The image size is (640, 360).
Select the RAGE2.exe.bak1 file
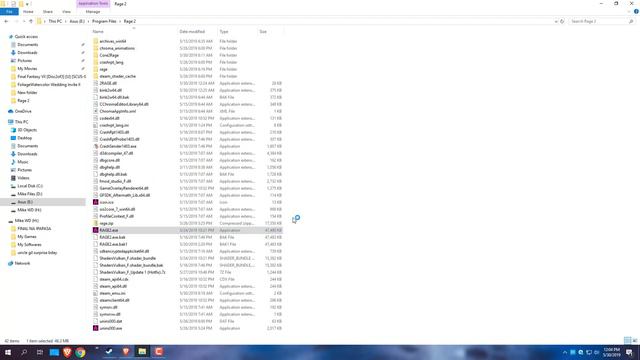[x=113, y=244]
